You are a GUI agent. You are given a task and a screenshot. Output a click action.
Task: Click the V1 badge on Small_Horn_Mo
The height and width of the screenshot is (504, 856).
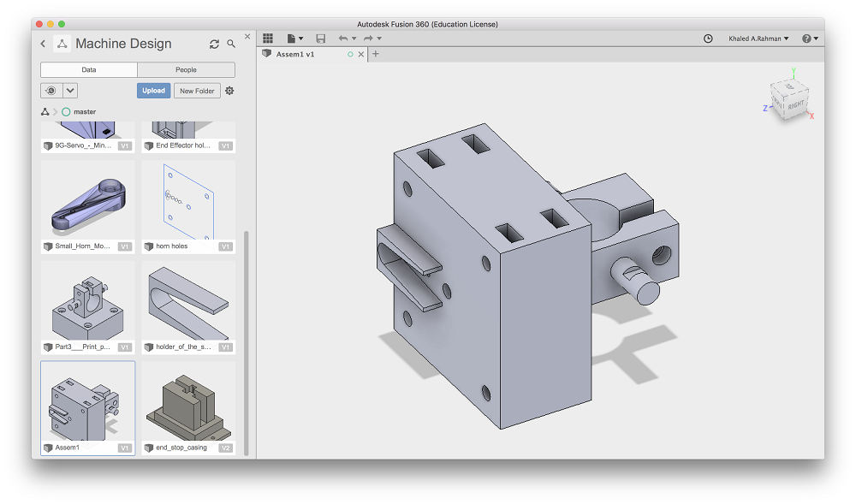(125, 246)
